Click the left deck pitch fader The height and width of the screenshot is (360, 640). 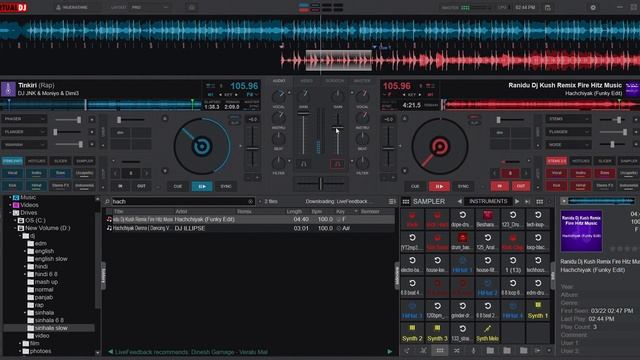(253, 149)
